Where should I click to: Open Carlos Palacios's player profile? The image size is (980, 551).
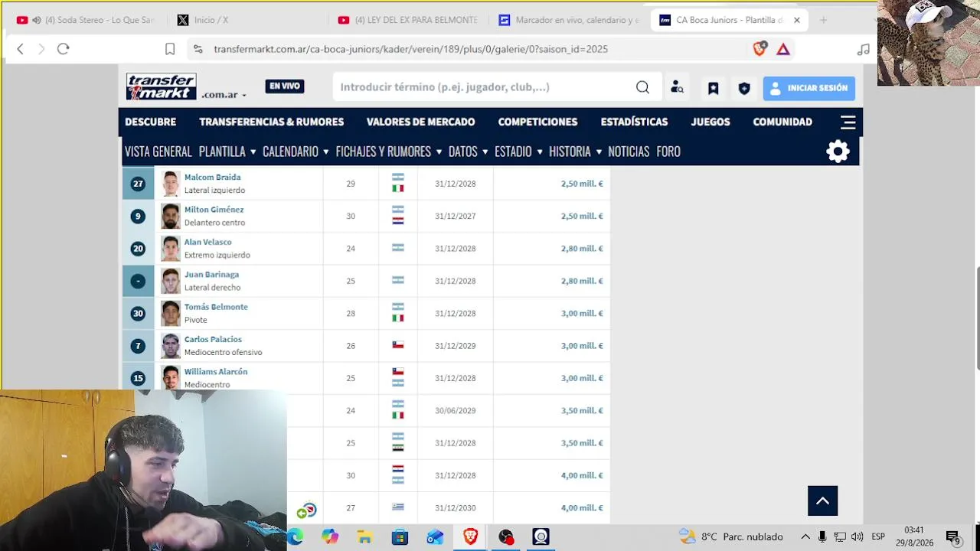pos(213,339)
